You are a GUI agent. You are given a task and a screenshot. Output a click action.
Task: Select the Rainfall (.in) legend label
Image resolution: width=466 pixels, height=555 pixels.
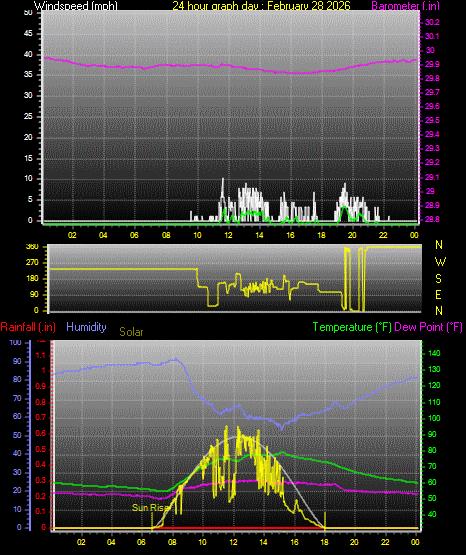28,327
